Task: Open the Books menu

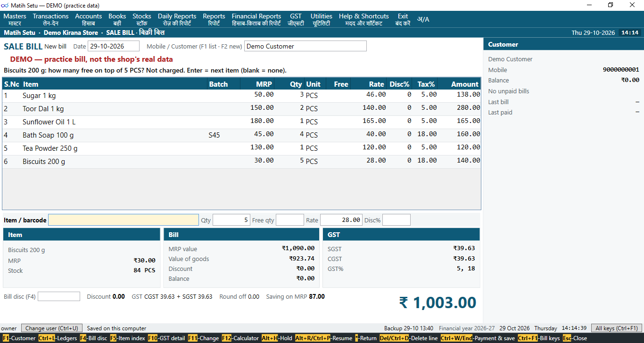Action: click(x=117, y=19)
